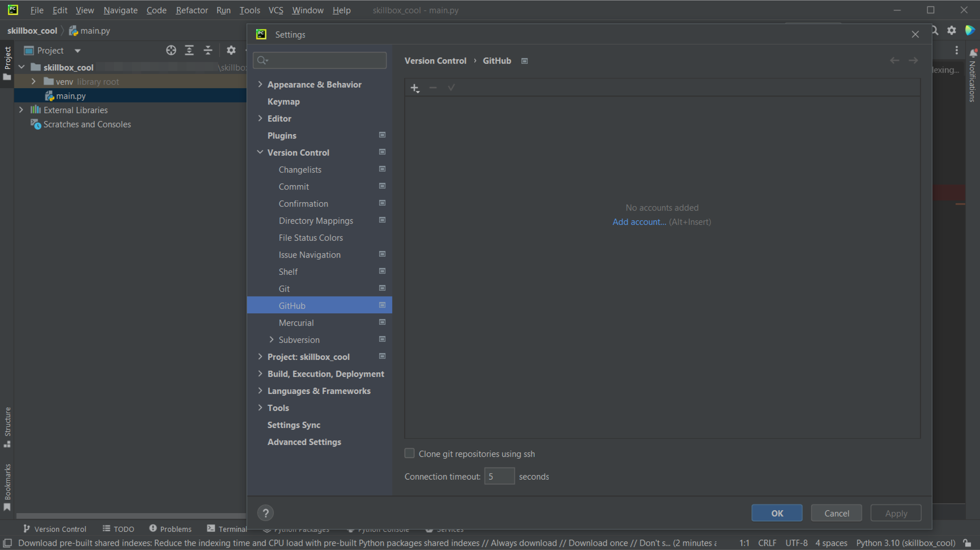Click Select Opened File crosshair icon
Viewport: 980px width, 550px height.
pos(171,50)
